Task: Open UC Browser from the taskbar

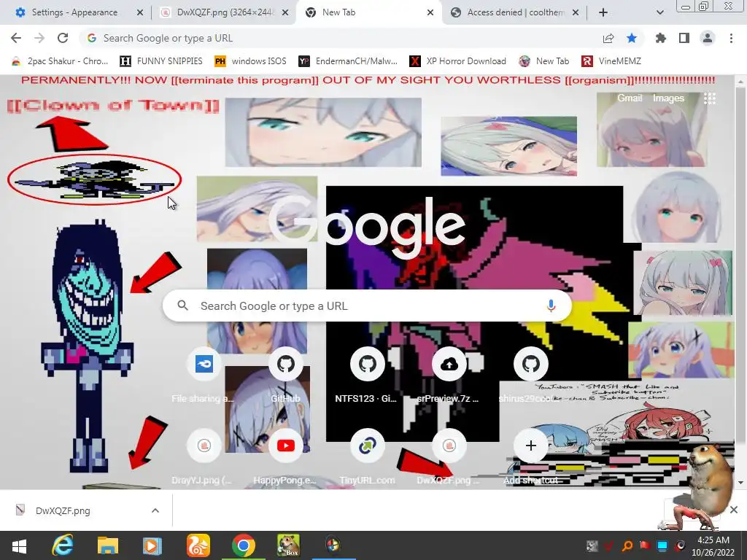Action: (x=198, y=545)
